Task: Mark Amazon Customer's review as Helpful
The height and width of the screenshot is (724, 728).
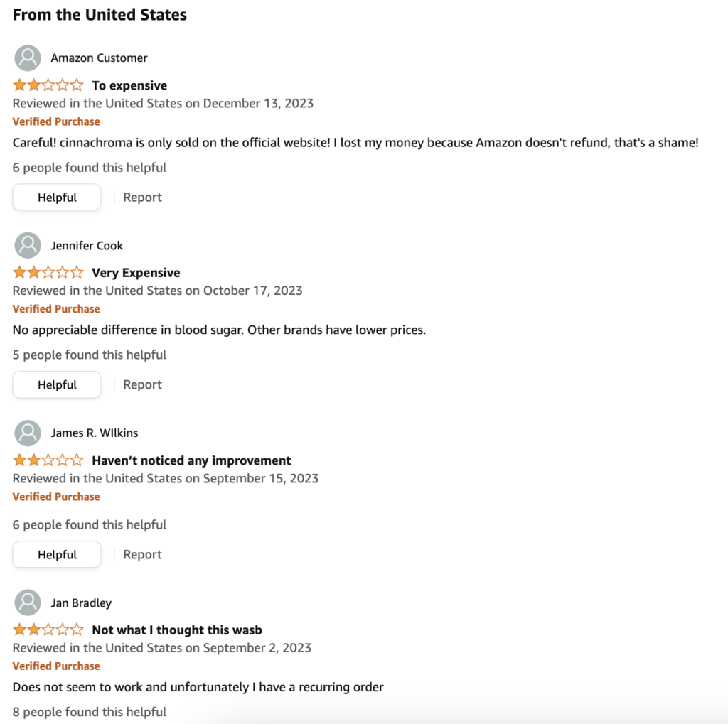Action: (57, 198)
